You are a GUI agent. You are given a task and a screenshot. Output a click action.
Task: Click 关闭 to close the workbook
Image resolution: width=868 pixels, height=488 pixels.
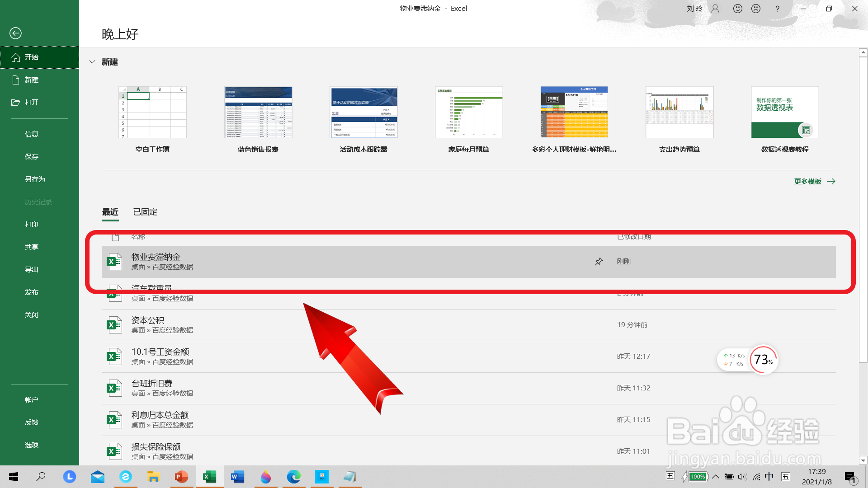[39, 315]
